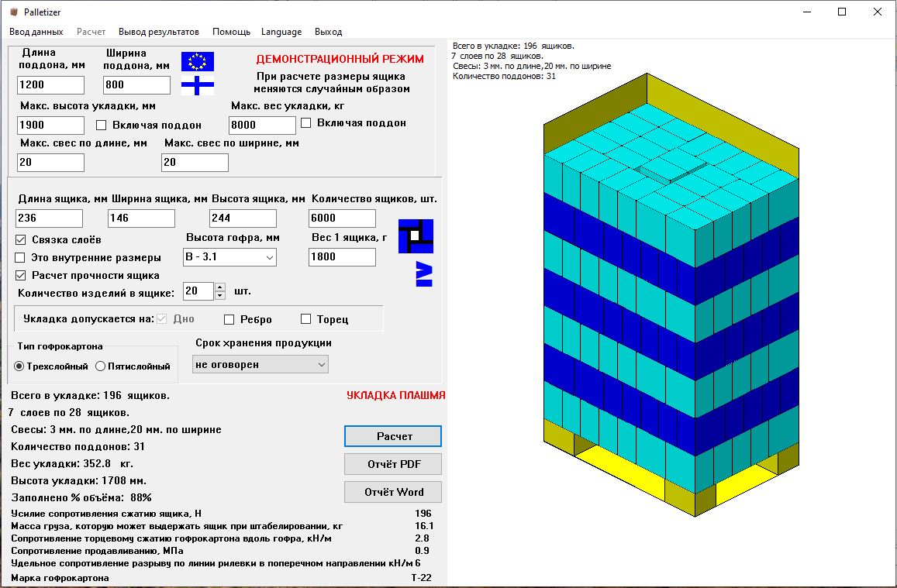Select the blue pallet layout pattern icon

click(416, 236)
